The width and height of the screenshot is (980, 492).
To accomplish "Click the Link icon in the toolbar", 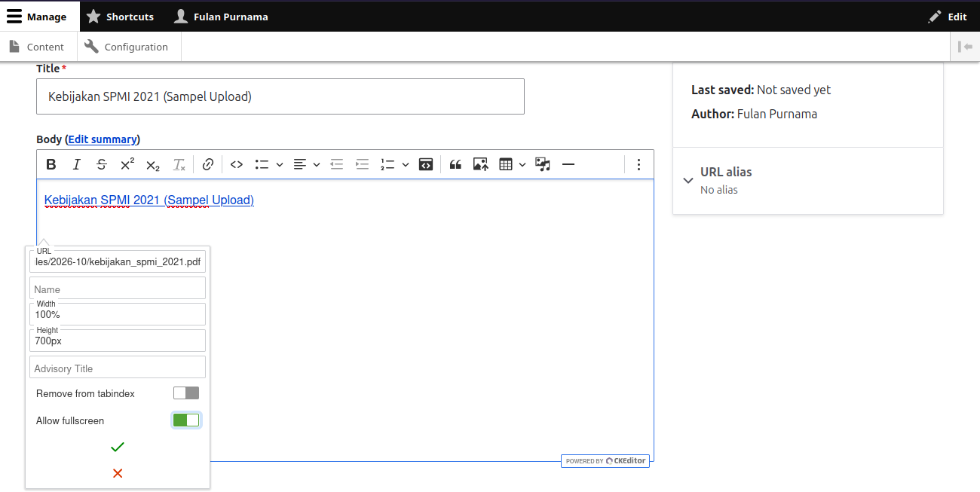I will coord(208,164).
